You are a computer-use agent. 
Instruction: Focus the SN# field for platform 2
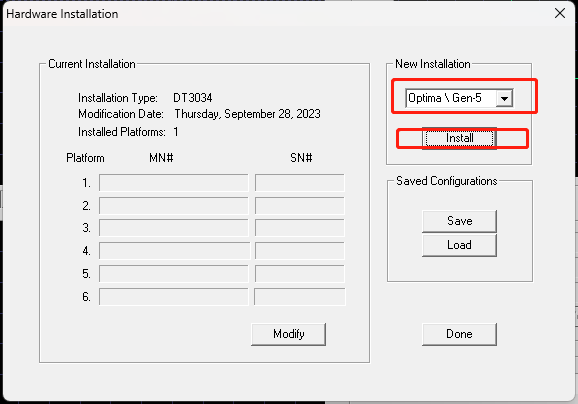(x=300, y=206)
